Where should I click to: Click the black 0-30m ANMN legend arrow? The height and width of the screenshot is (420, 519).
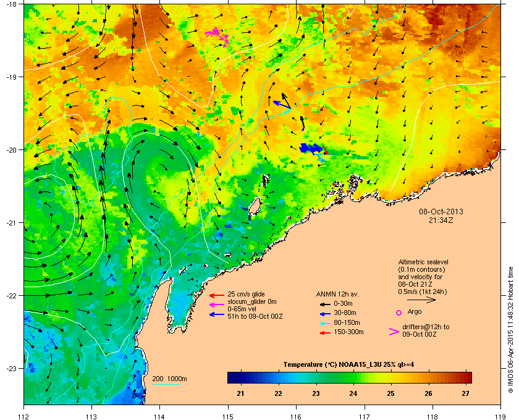[326, 304]
